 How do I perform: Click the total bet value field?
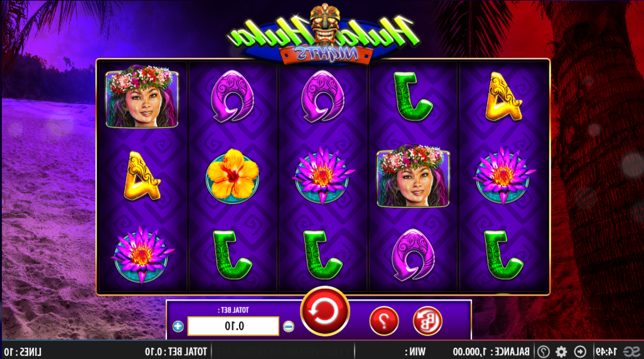(233, 326)
